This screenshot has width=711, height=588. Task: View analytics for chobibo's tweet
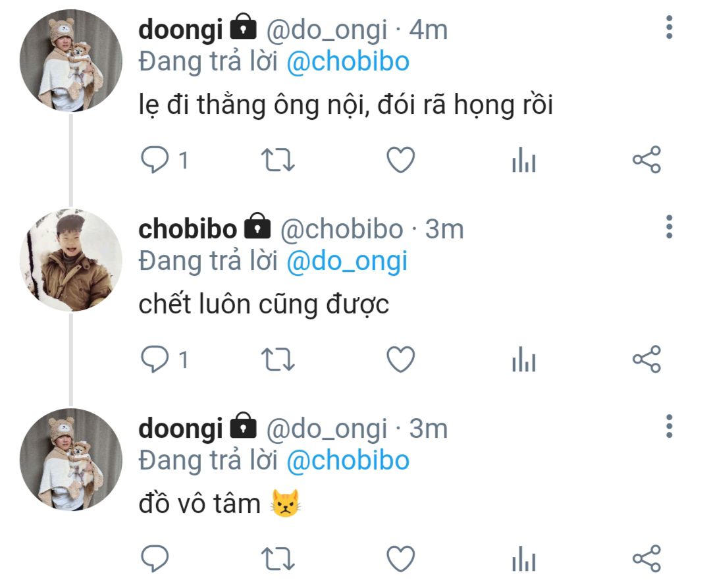pyautogui.click(x=524, y=360)
